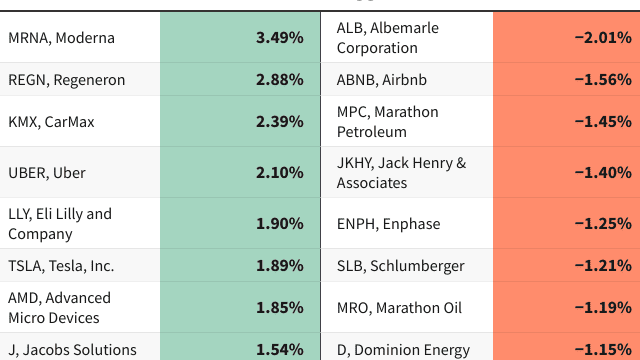
Task: Select LLY, Eli Lilly and Company
Action: click(x=60, y=224)
